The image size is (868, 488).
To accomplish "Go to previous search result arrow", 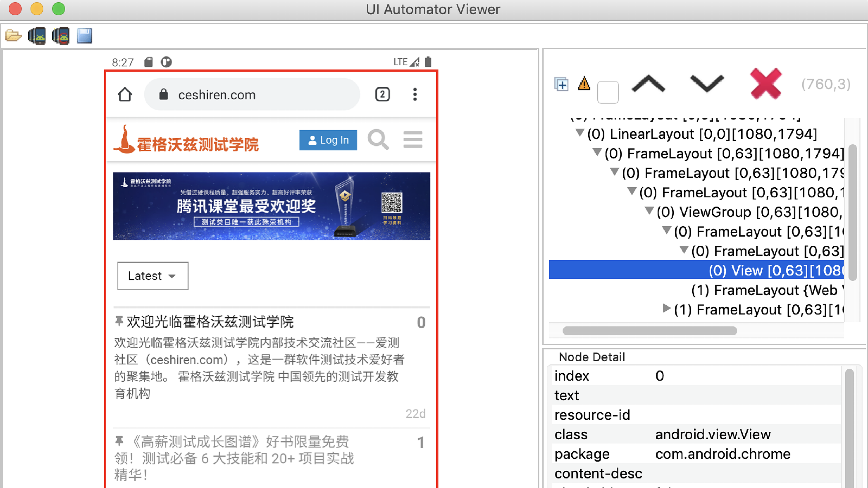I will pos(648,84).
